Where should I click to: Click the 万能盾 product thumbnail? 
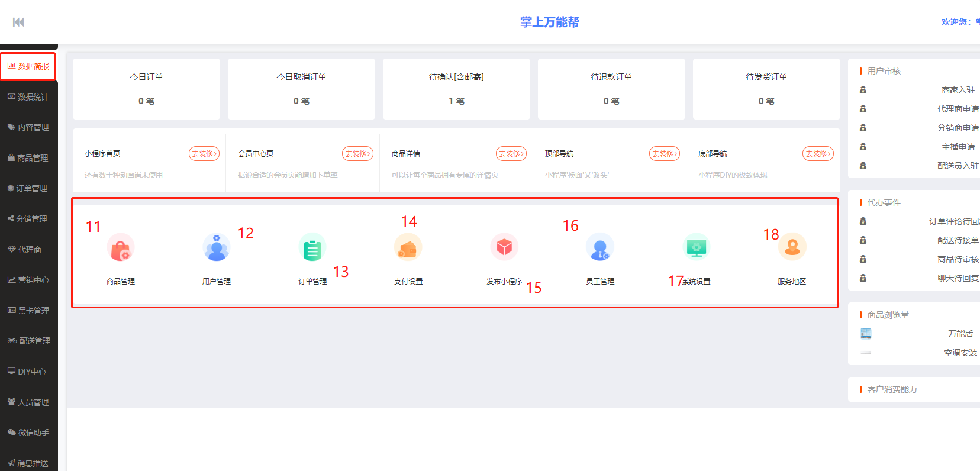866,334
